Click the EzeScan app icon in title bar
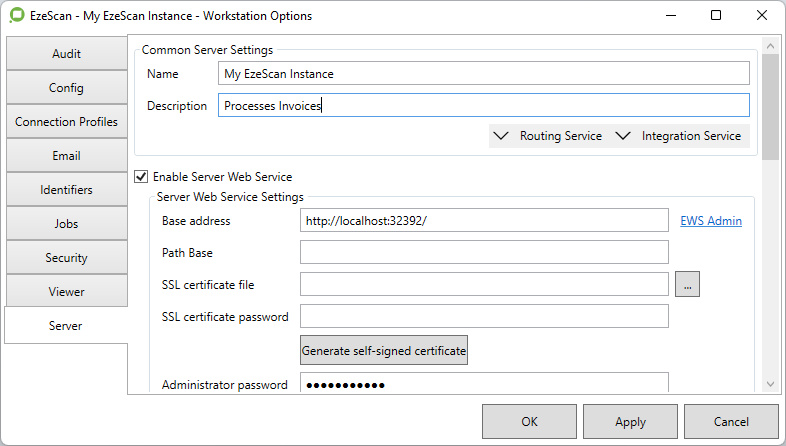Image resolution: width=786 pixels, height=446 pixels. [17, 16]
